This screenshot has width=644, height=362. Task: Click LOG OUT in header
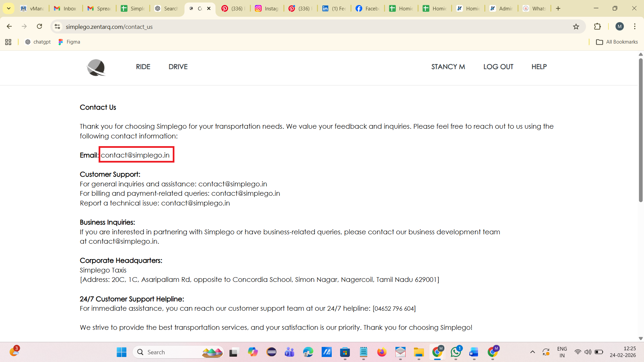(498, 67)
